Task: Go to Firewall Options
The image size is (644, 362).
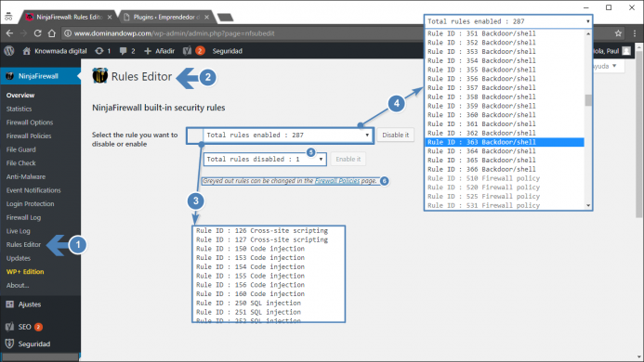Action: 30,123
